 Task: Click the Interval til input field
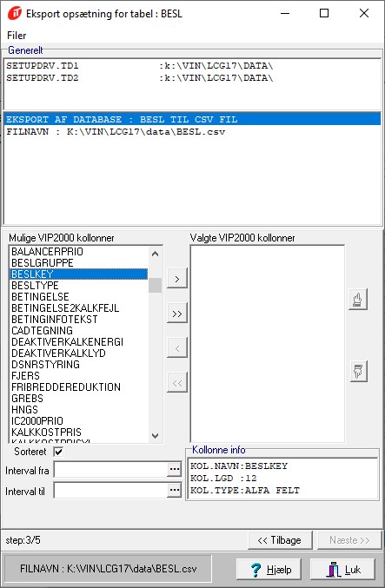[110, 490]
